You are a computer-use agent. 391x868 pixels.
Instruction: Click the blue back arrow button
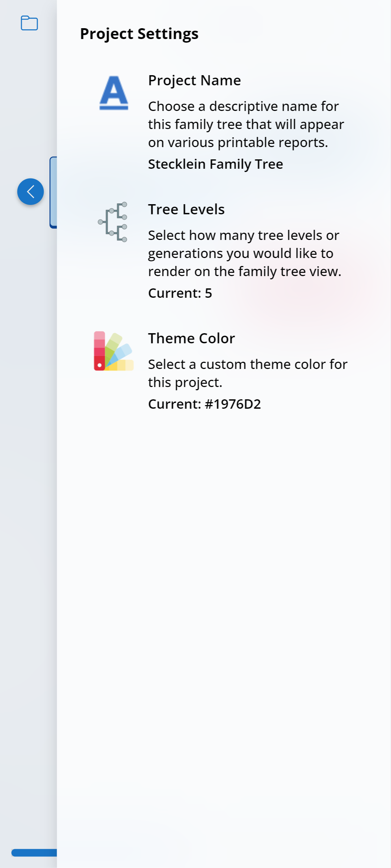pyautogui.click(x=30, y=192)
